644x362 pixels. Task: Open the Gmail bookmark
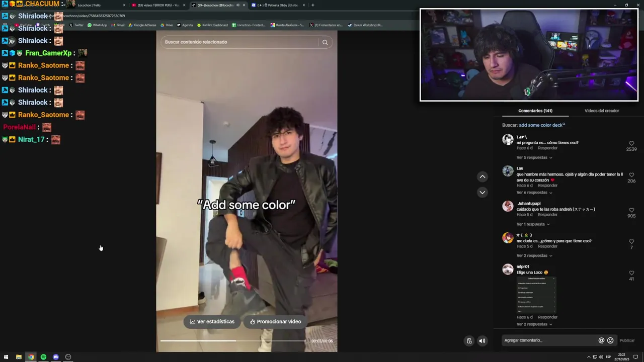coord(118,25)
